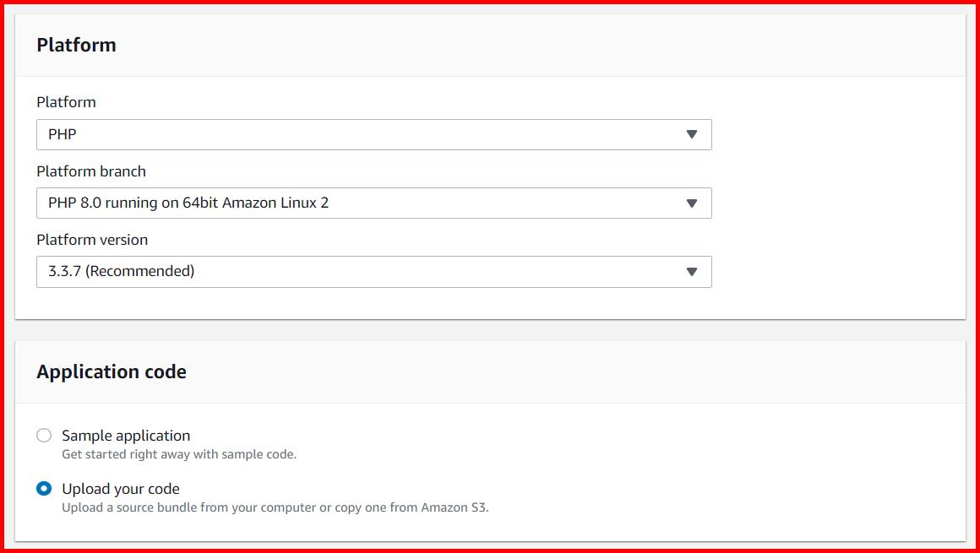Image resolution: width=980 pixels, height=553 pixels.
Task: Open the platform branch combo box
Action: tap(372, 203)
